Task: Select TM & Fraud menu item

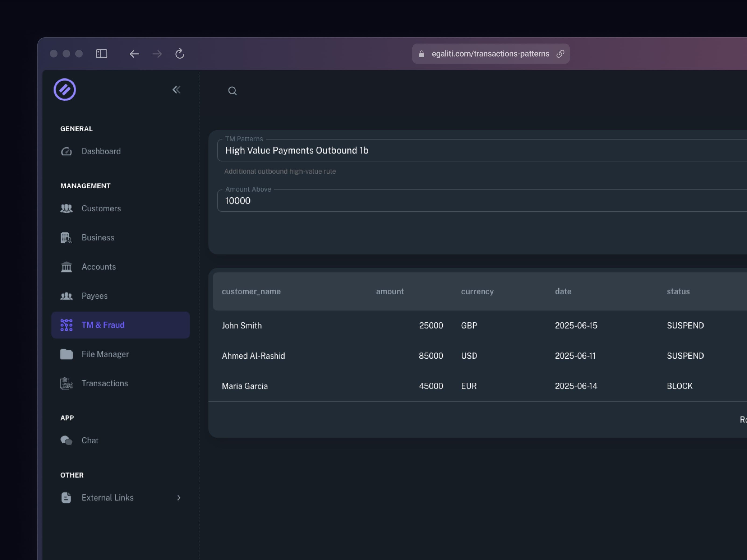Action: [x=120, y=325]
